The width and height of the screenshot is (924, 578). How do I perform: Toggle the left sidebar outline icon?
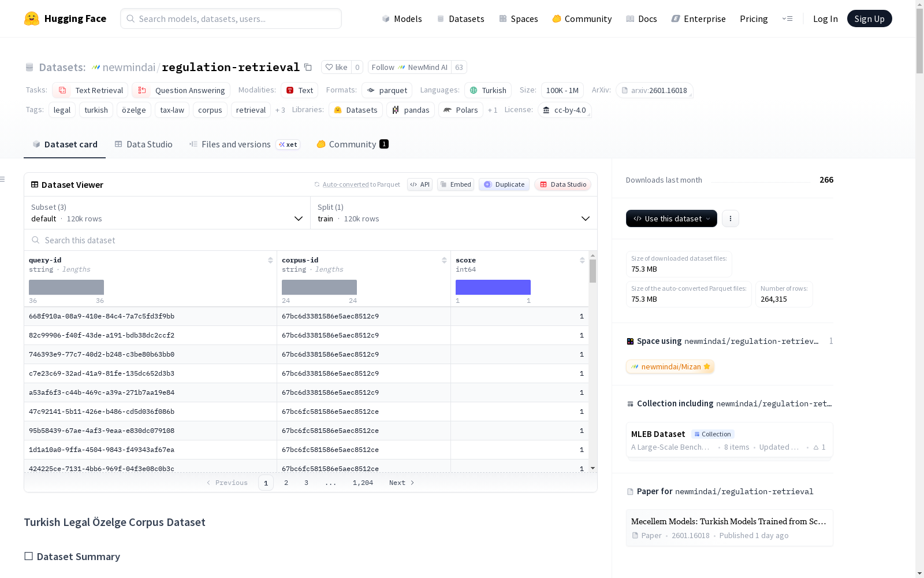pyautogui.click(x=2, y=179)
